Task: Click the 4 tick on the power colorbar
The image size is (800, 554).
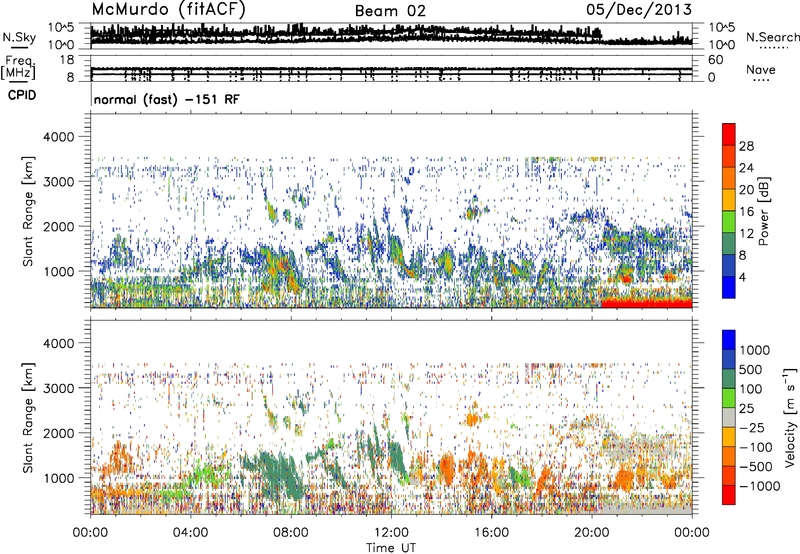Action: click(742, 277)
